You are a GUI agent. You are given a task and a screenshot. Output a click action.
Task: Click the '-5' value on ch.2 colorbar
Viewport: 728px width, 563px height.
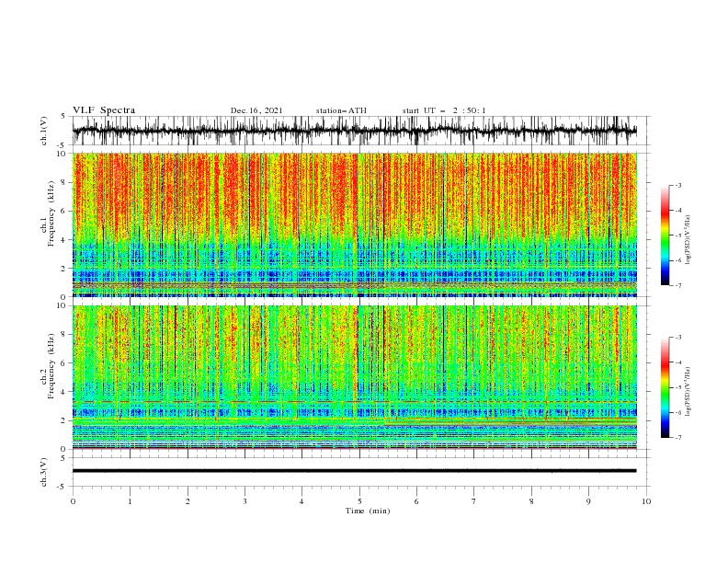point(678,387)
